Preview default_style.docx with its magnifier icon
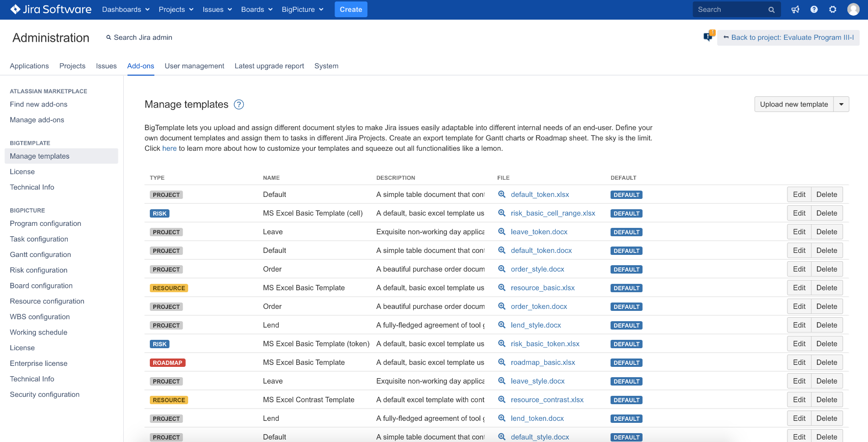 tap(502, 437)
